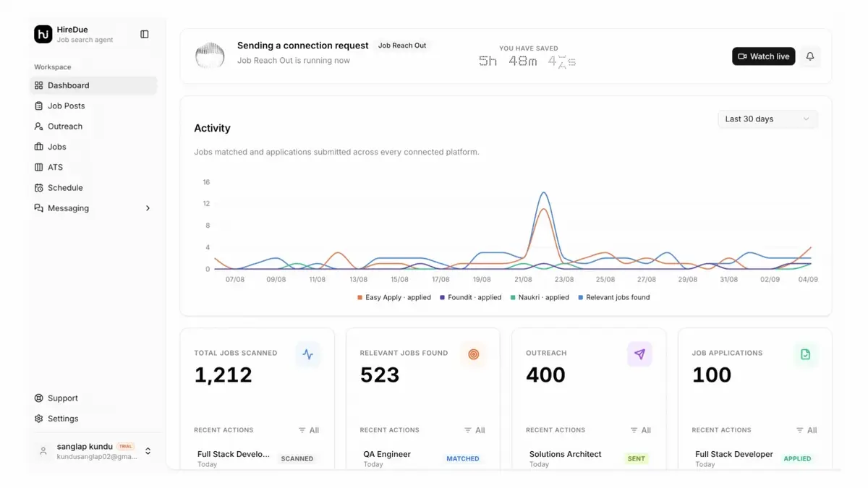
Task: Open the Jobs sidebar item
Action: click(93, 147)
